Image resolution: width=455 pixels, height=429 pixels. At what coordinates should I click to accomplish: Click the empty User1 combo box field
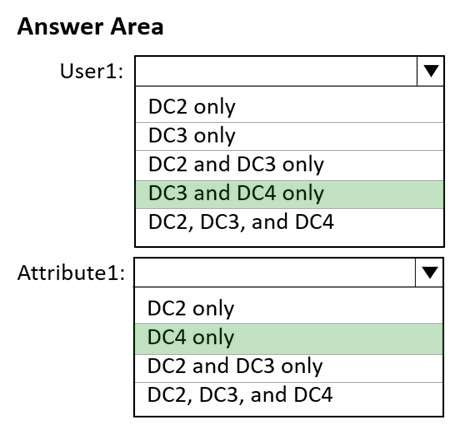point(276,71)
